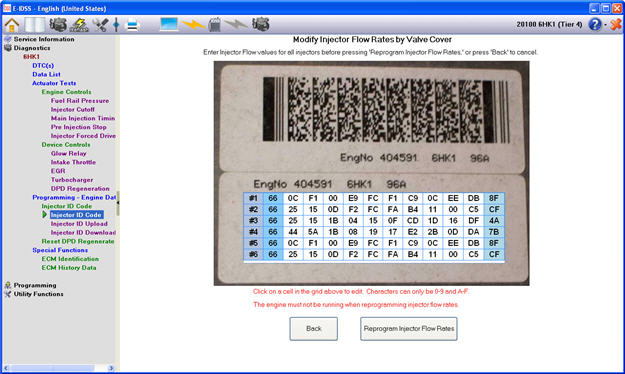625x374 pixels.
Task: Open Data List item
Action: [46, 74]
